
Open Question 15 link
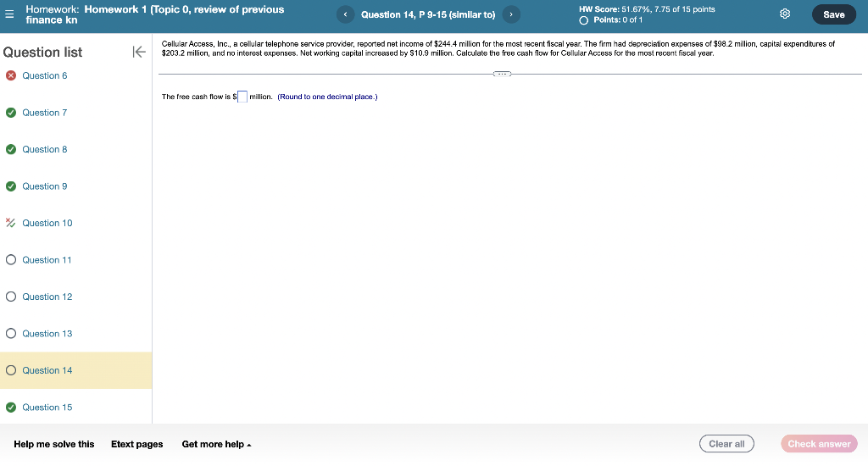click(x=47, y=408)
